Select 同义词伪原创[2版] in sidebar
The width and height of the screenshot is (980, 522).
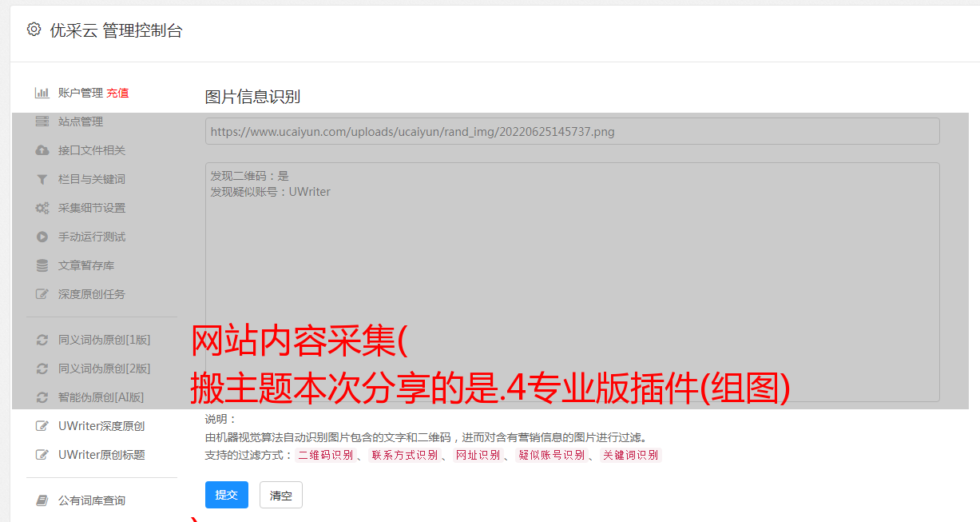click(104, 369)
